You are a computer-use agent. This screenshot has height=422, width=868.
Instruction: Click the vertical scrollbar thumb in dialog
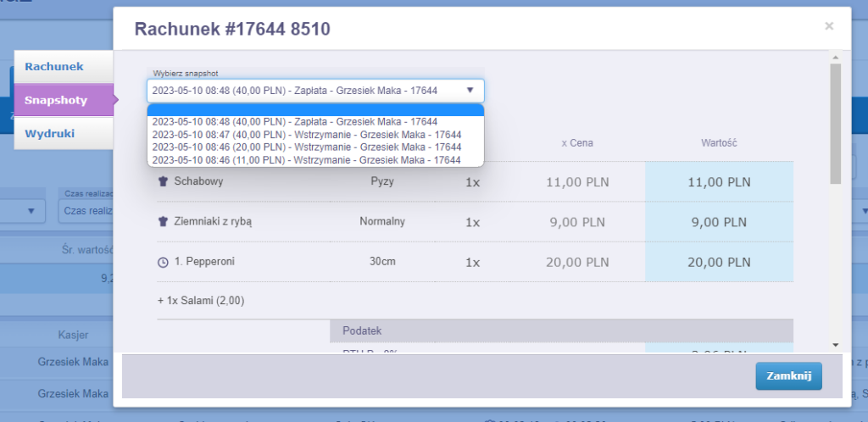coord(835,124)
